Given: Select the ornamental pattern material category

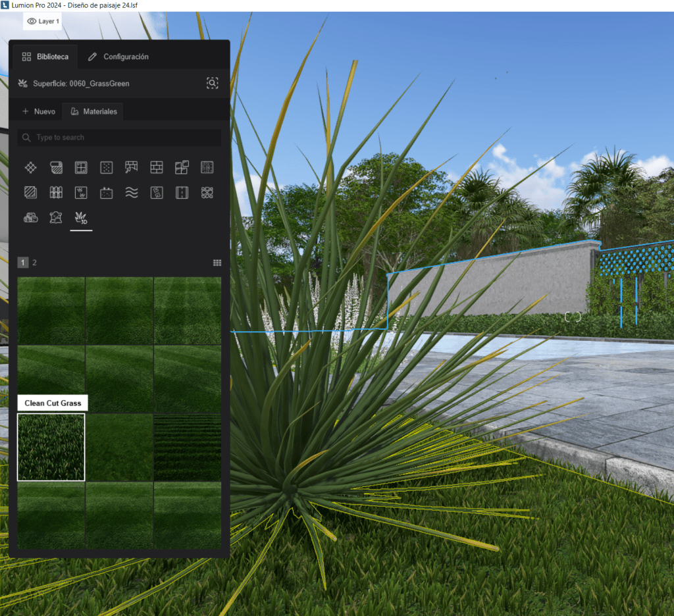Looking at the screenshot, I should (x=206, y=192).
